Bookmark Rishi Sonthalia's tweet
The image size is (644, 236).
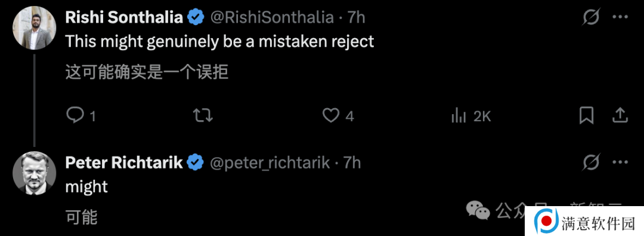click(586, 116)
